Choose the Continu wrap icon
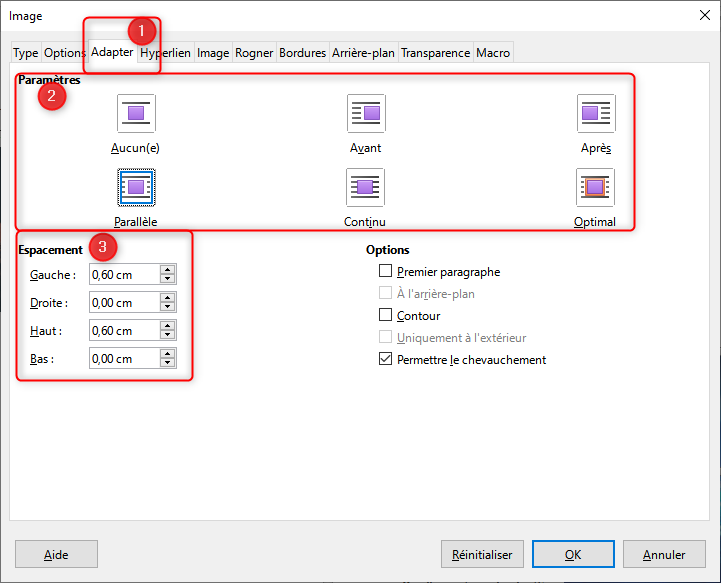The height and width of the screenshot is (583, 721). 366,187
